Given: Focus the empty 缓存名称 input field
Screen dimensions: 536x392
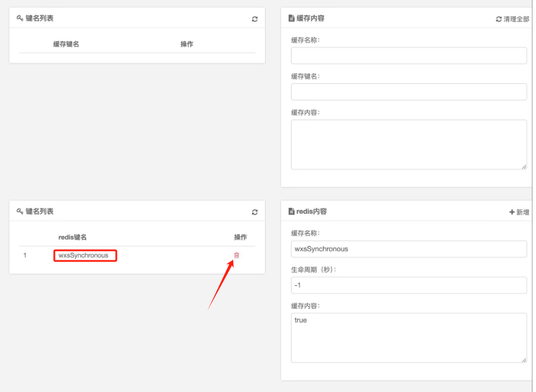Looking at the screenshot, I should tap(408, 55).
